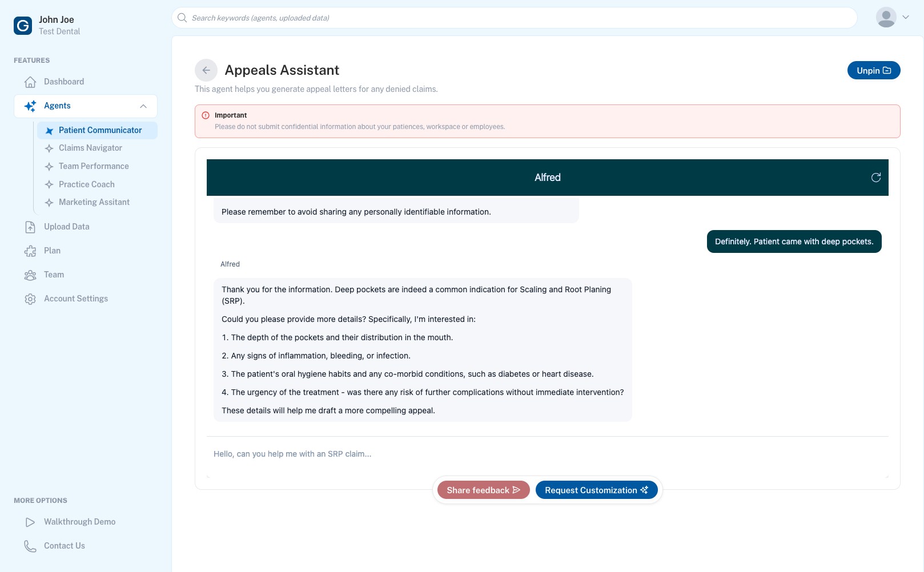Click the Important alert warning icon
Image resolution: width=924 pixels, height=572 pixels.
[206, 115]
